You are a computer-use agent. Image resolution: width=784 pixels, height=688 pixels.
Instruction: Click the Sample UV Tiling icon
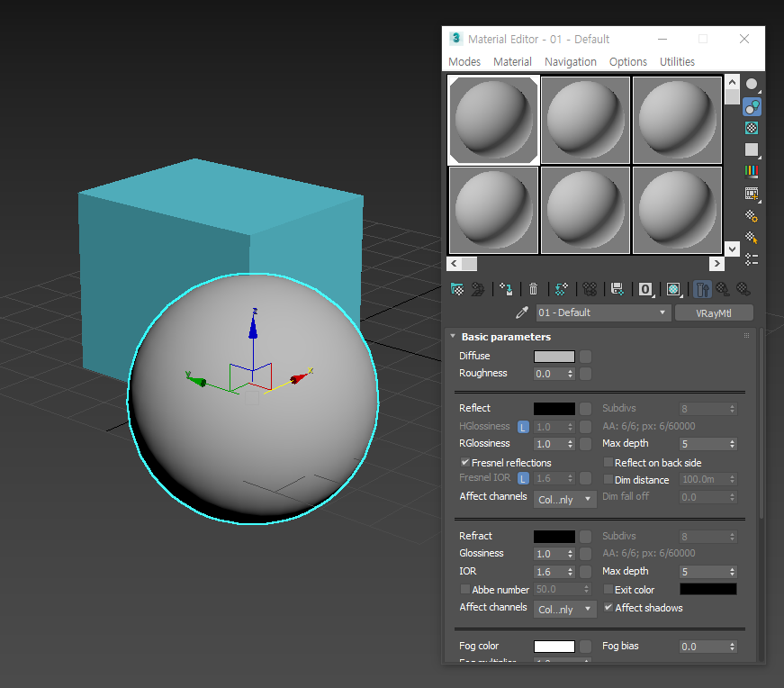click(x=752, y=149)
